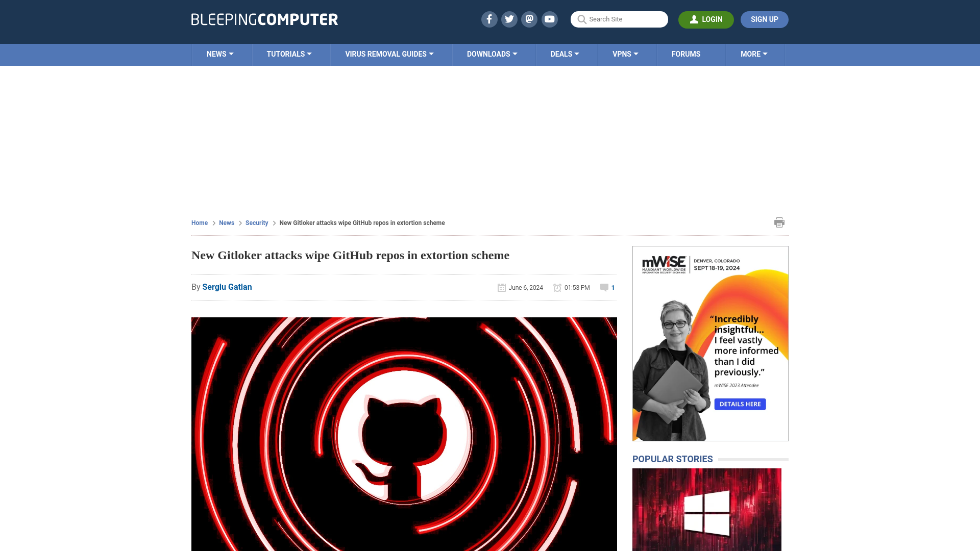Click the BleepingComputer Twitter icon

pyautogui.click(x=509, y=19)
